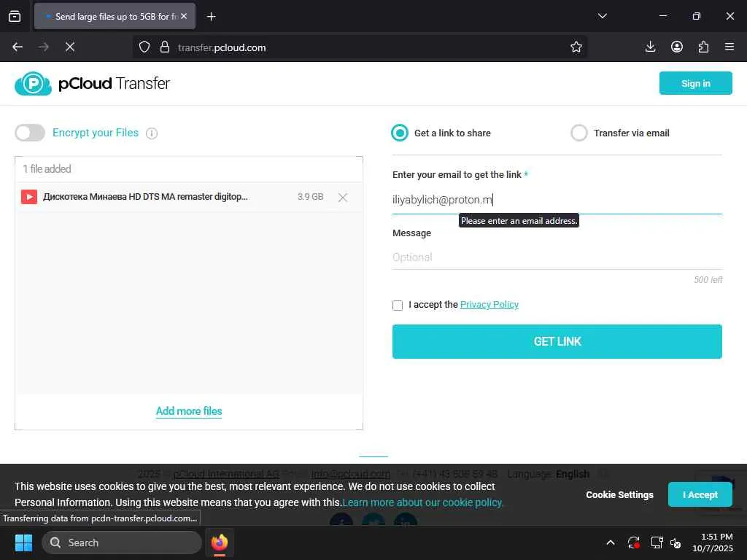The width and height of the screenshot is (747, 560).
Task: Click the sync tray icon
Action: pyautogui.click(x=634, y=542)
